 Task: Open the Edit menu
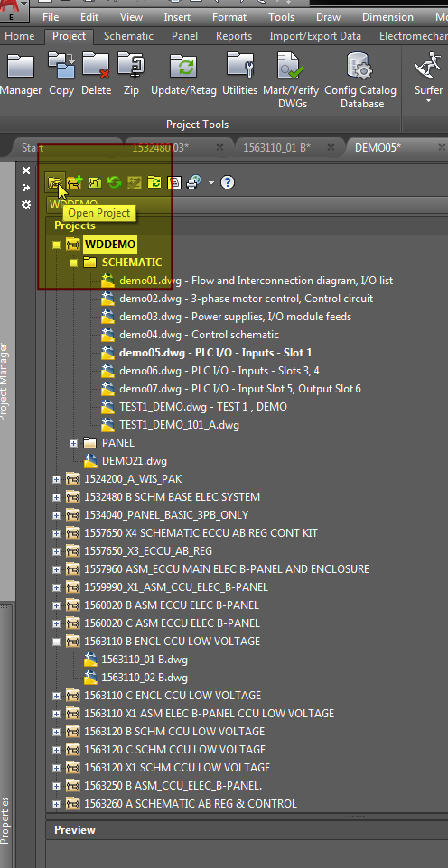click(89, 17)
